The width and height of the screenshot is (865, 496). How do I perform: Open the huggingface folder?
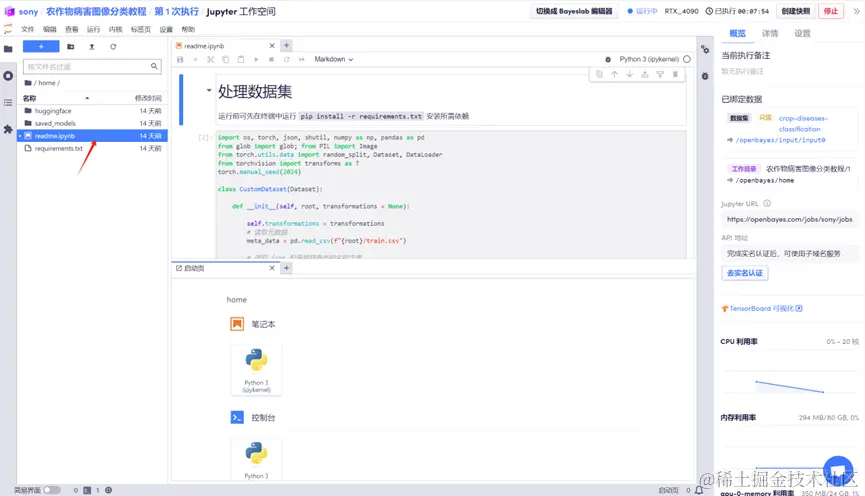[92, 111]
